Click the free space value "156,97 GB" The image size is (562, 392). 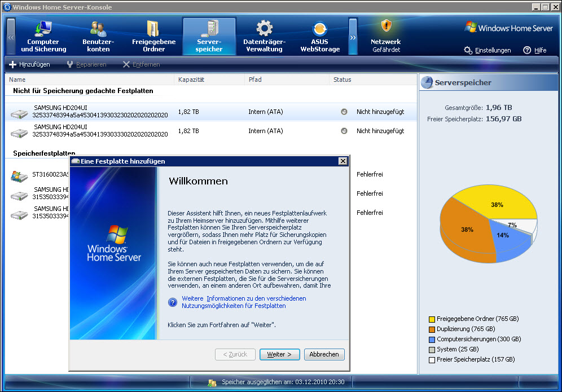503,119
